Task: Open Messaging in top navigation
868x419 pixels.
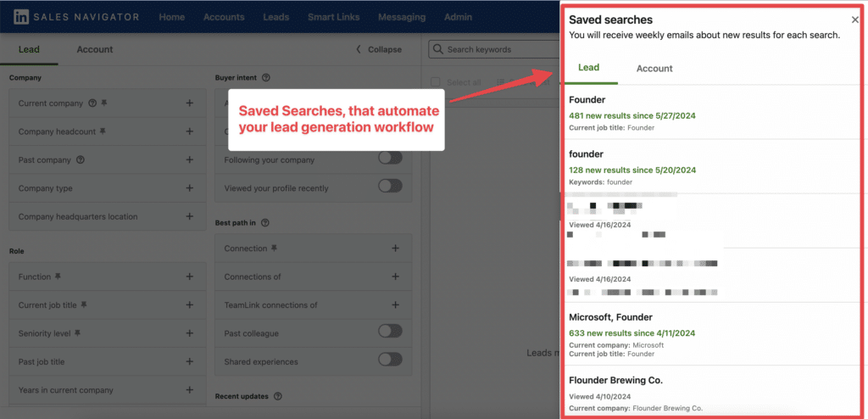Action: (402, 17)
